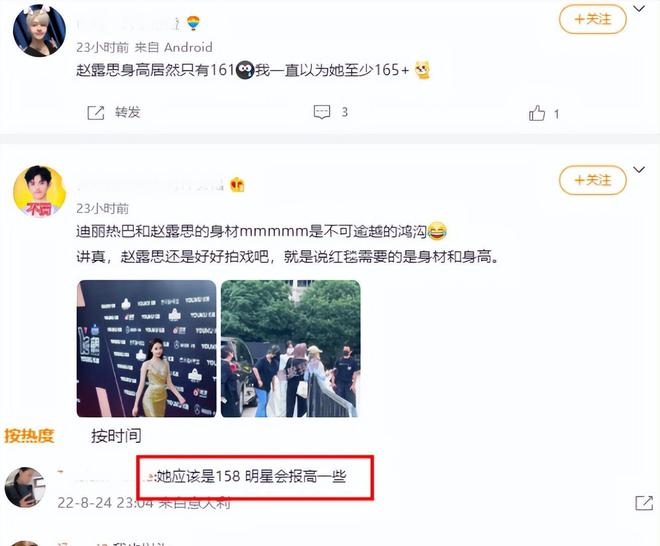Click the 转发 repost label
Image resolution: width=660 pixels, height=546 pixels.
pos(128,112)
